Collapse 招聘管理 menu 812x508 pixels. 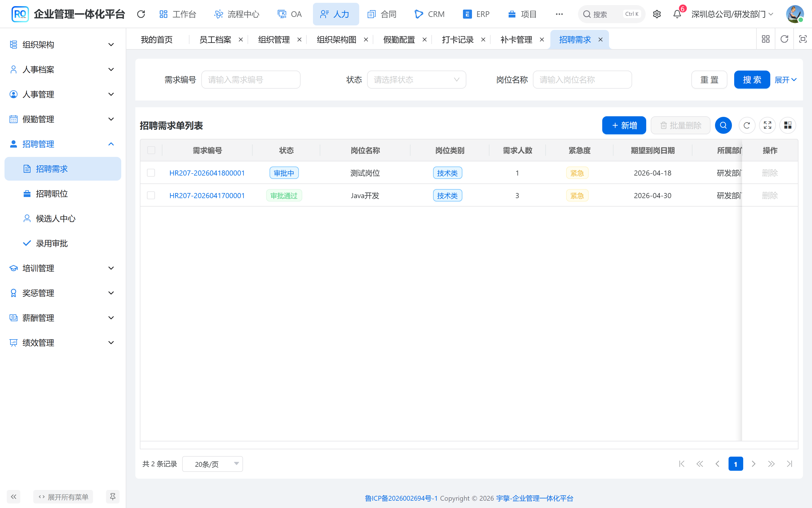[63, 144]
